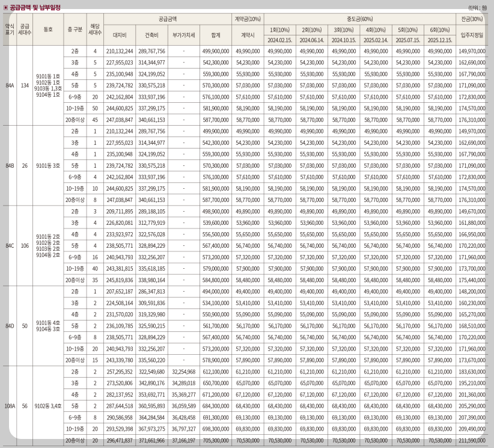Click the '잔금(30%)' header cell
This screenshot has width=494, height=448.
point(472,19)
